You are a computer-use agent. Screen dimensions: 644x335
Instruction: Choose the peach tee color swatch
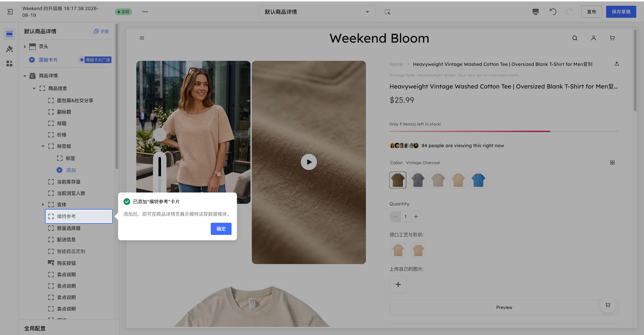tap(458, 180)
